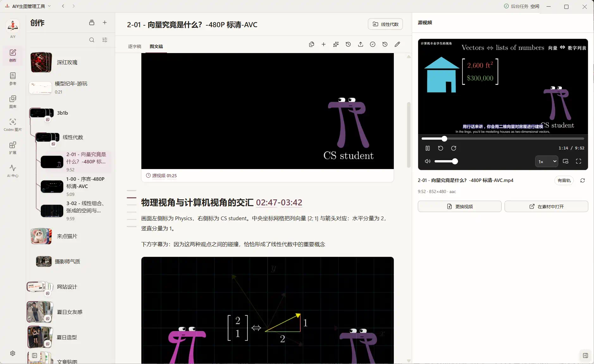The width and height of the screenshot is (594, 364).
Task: Open the 来点猫片 project
Action: point(70,236)
